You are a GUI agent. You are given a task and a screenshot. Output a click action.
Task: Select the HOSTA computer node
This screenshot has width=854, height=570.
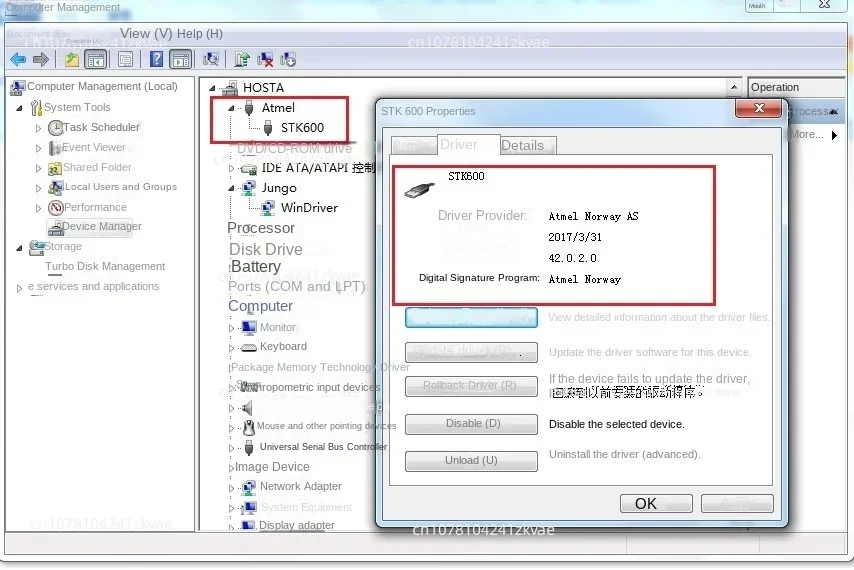coord(263,88)
